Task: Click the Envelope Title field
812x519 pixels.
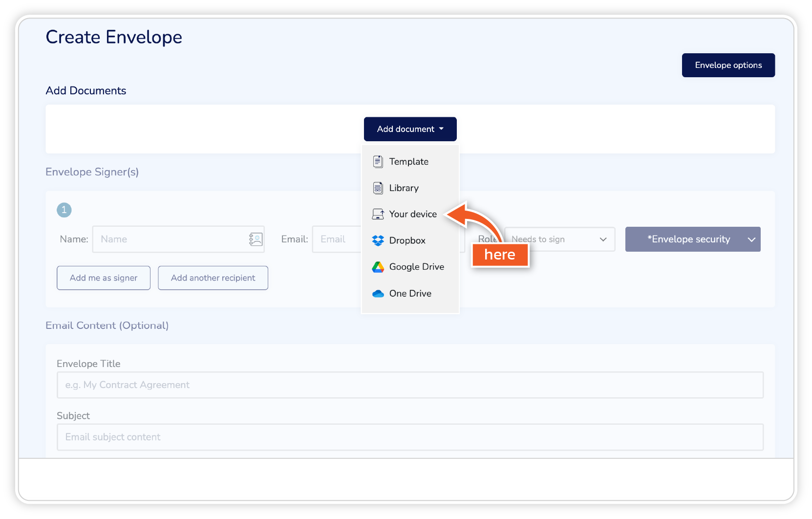Action: (410, 385)
